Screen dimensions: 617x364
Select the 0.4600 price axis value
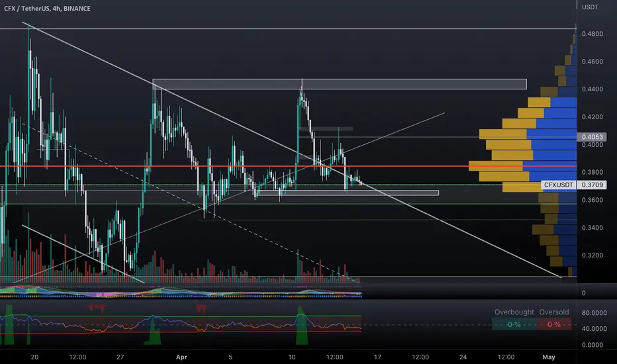point(593,62)
